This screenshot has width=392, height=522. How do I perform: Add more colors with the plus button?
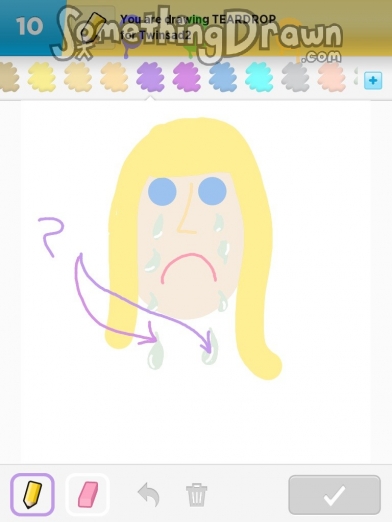pyautogui.click(x=373, y=80)
